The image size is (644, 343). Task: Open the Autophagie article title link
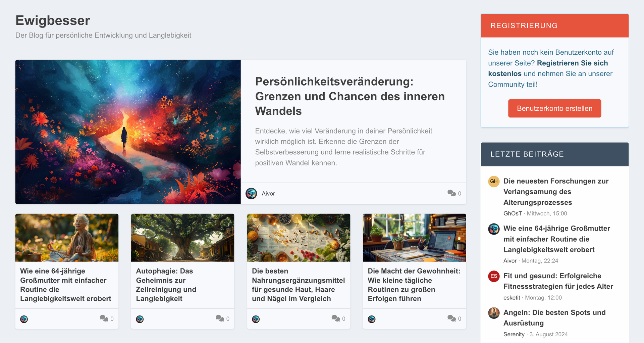[x=166, y=285]
